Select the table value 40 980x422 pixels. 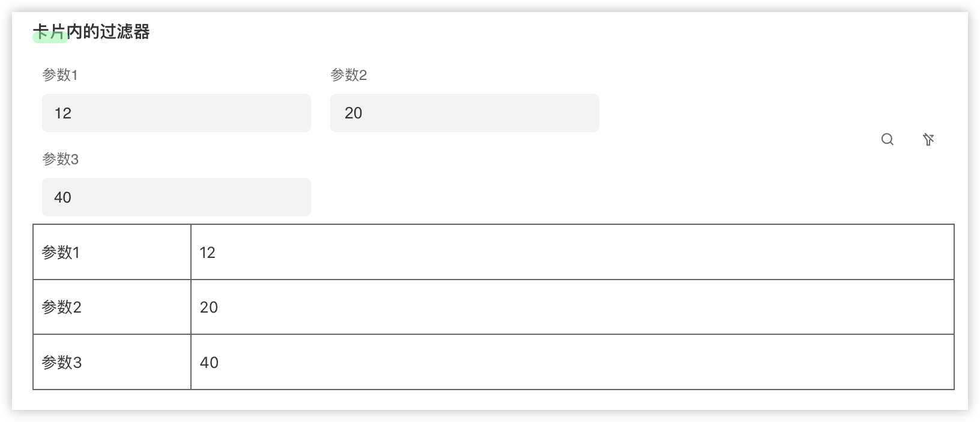[x=209, y=362]
